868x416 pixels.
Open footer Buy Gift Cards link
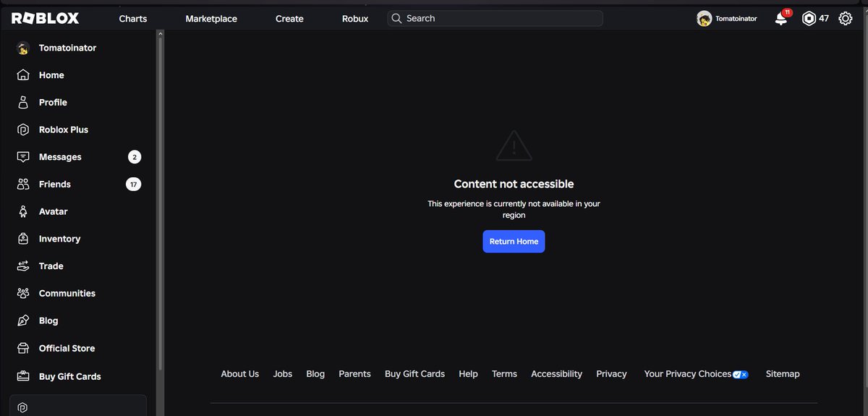click(x=414, y=374)
